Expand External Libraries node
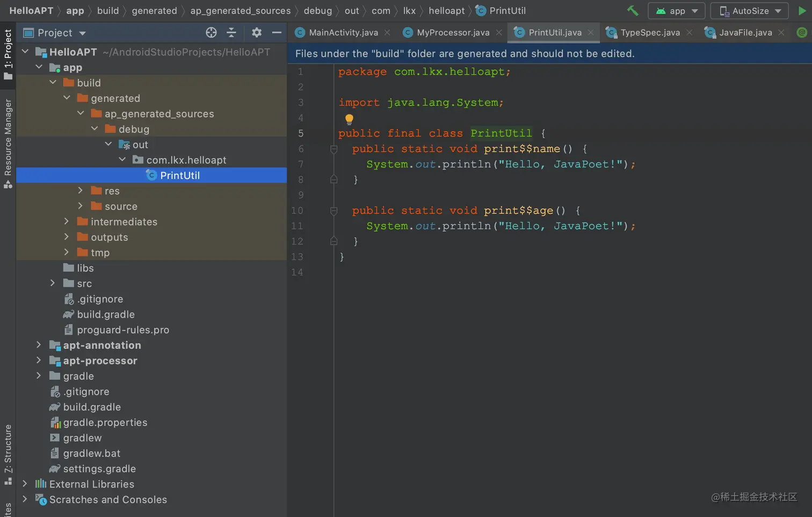This screenshot has width=812, height=517. coord(25,484)
